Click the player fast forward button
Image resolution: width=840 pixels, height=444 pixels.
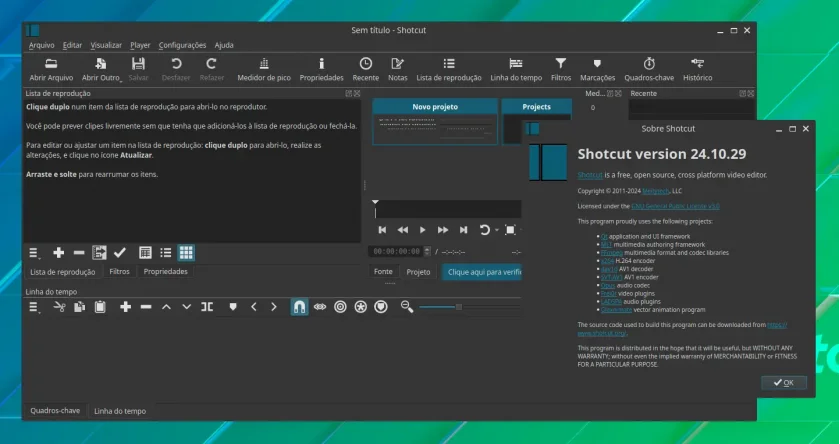click(442, 230)
